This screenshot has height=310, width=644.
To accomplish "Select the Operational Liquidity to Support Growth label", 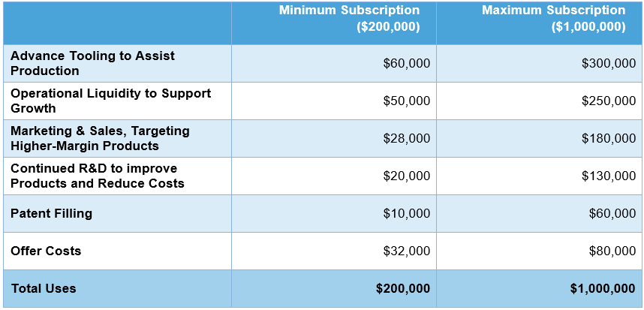I will (110, 101).
